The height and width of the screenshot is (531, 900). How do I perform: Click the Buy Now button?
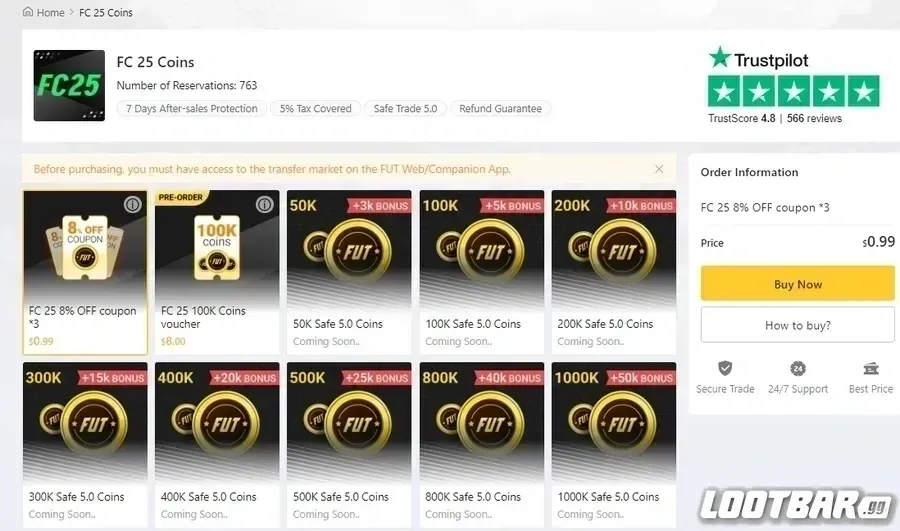(797, 284)
